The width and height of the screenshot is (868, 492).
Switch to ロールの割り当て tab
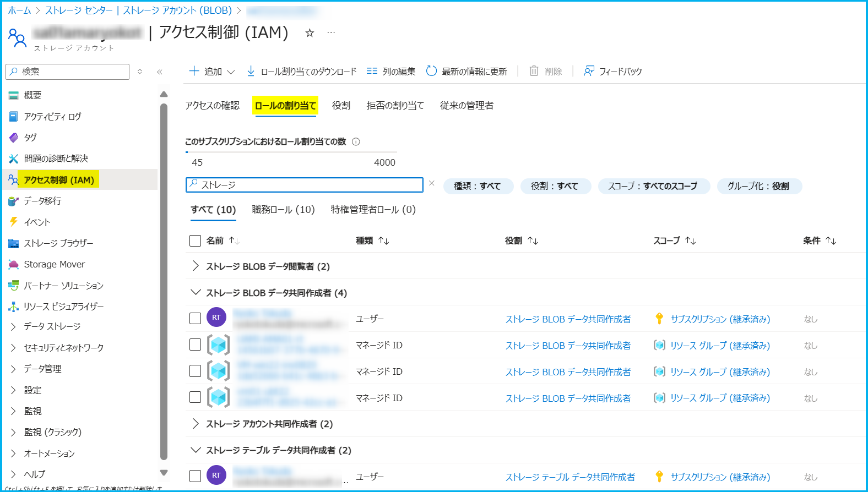click(285, 106)
